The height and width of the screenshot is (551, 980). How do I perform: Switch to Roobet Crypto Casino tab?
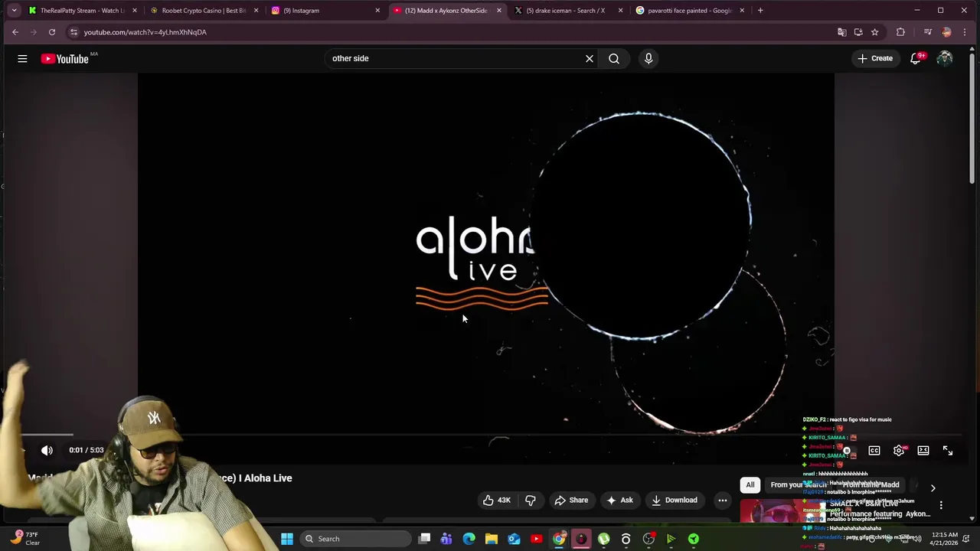pyautogui.click(x=204, y=11)
